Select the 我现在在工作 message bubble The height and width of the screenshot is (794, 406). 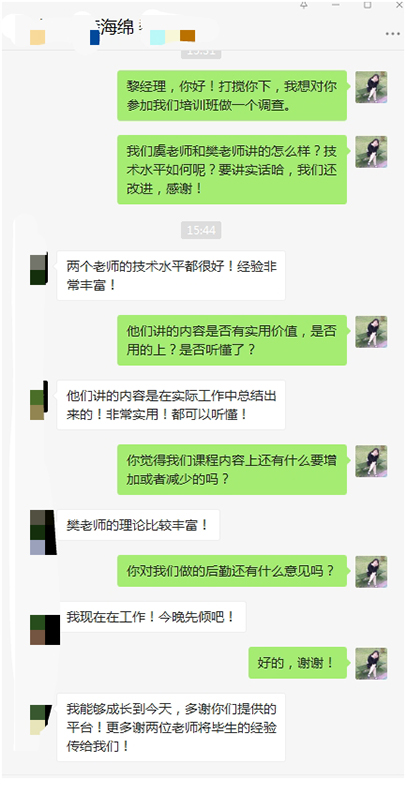[x=151, y=617]
